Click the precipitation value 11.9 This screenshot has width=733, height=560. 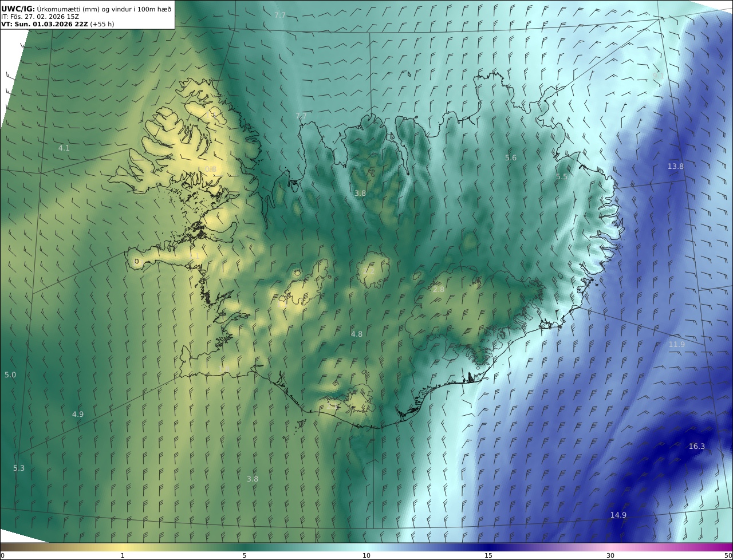[x=676, y=344]
